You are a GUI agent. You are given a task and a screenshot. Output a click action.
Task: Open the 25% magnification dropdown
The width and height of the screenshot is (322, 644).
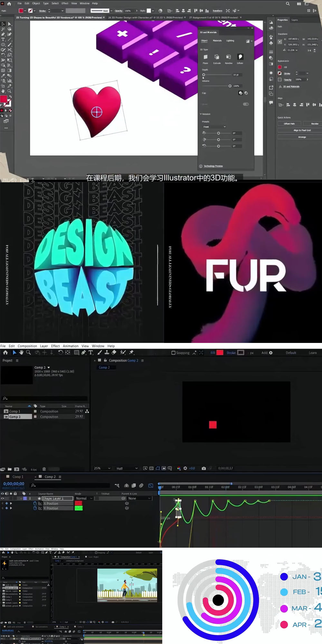pos(102,468)
